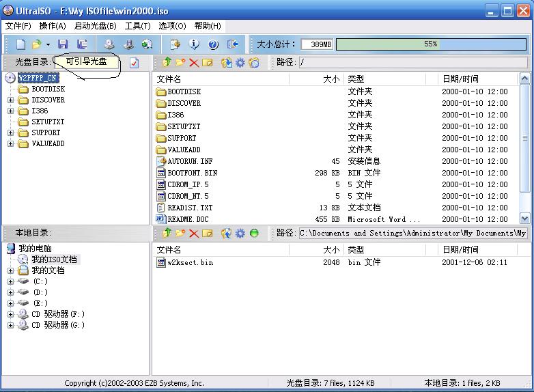534x392 pixels.
Task: Select the W2PFPP_CN disc root node
Action: [38, 78]
